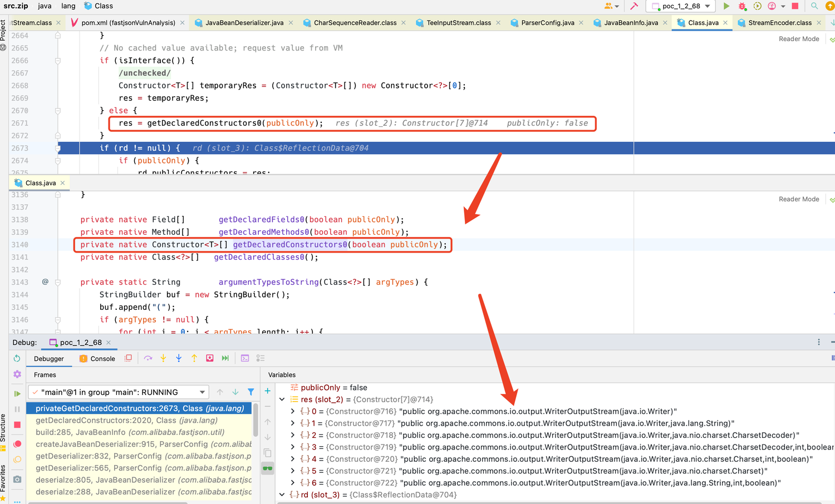Open the poc_1_2_68 run configuration dropdown
This screenshot has height=504, width=835.
pyautogui.click(x=681, y=6)
